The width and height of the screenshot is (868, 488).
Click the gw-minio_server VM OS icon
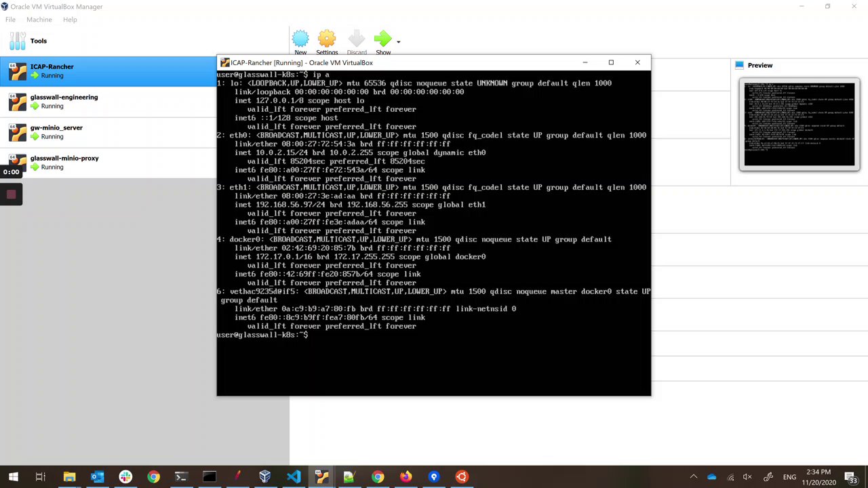pyautogui.click(x=18, y=132)
